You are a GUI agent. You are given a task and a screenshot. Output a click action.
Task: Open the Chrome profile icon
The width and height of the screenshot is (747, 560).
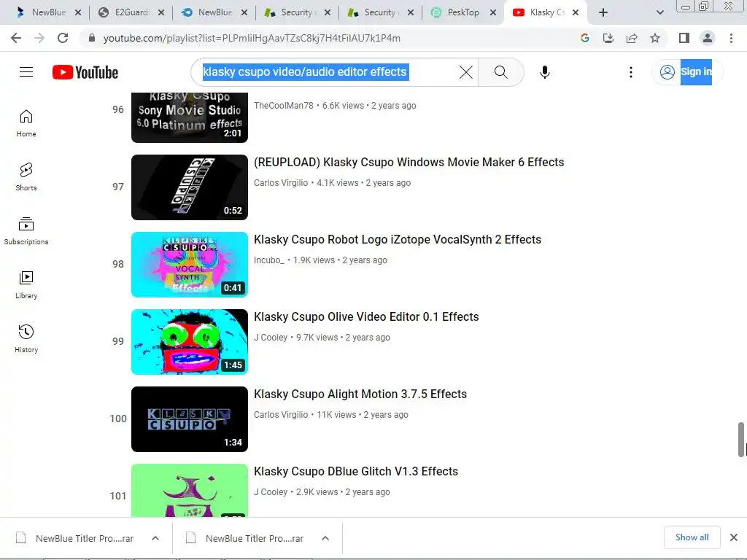708,38
